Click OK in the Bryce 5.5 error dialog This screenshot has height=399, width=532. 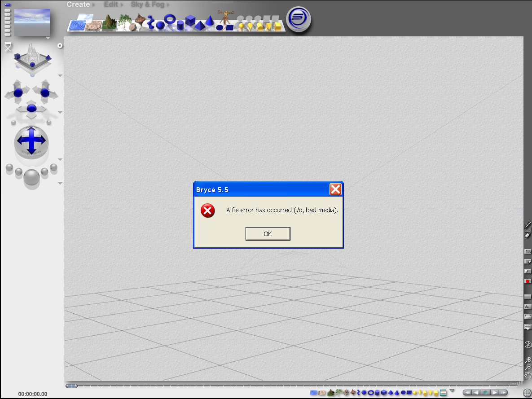[x=268, y=234]
